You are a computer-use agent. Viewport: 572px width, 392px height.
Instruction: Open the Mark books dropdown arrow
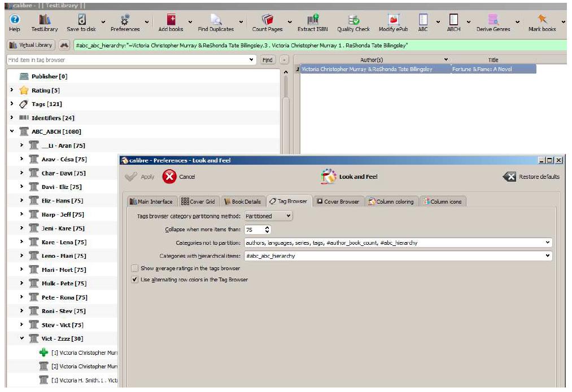tap(563, 22)
